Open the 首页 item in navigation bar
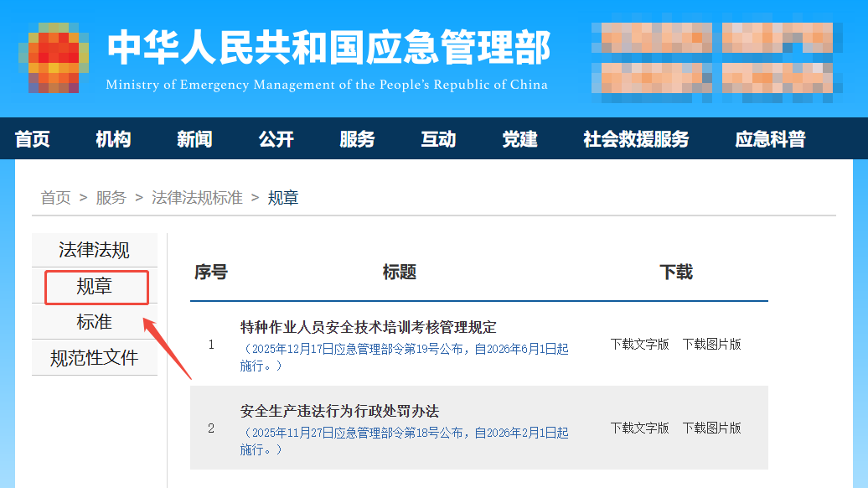This screenshot has width=868, height=488. tap(33, 139)
